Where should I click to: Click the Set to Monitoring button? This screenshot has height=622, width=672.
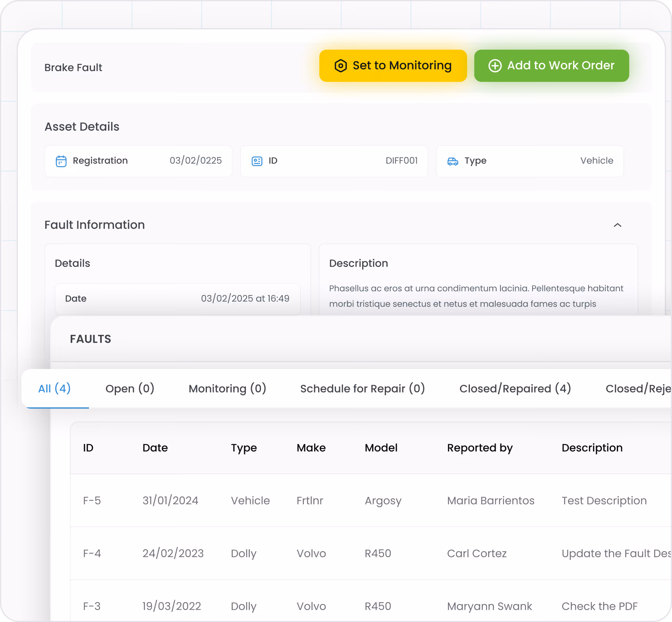(x=393, y=66)
